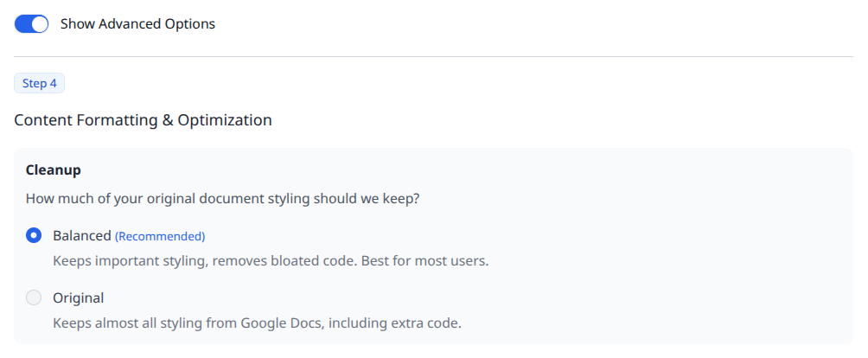Click the 'Original' option label text
This screenshot has width=868, height=358.
point(78,298)
